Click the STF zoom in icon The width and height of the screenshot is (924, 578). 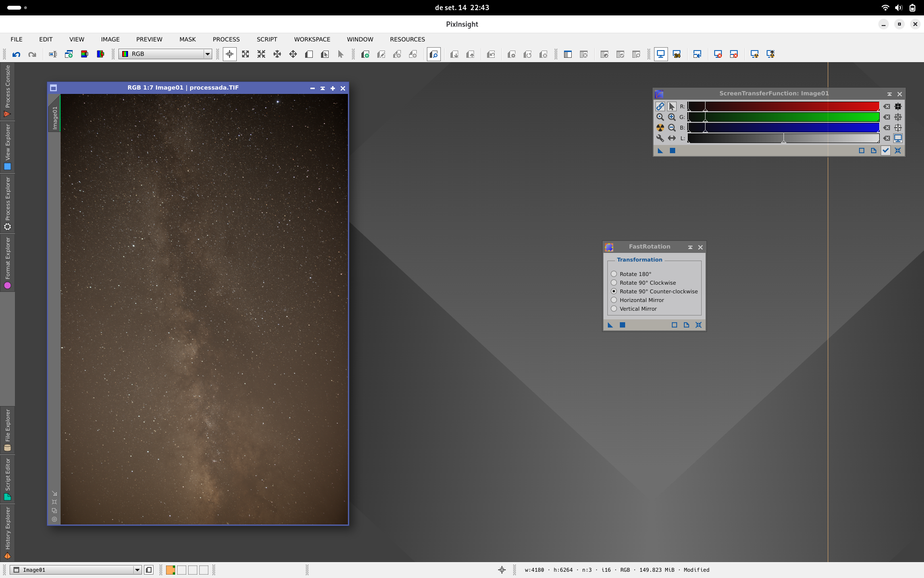coord(672,117)
